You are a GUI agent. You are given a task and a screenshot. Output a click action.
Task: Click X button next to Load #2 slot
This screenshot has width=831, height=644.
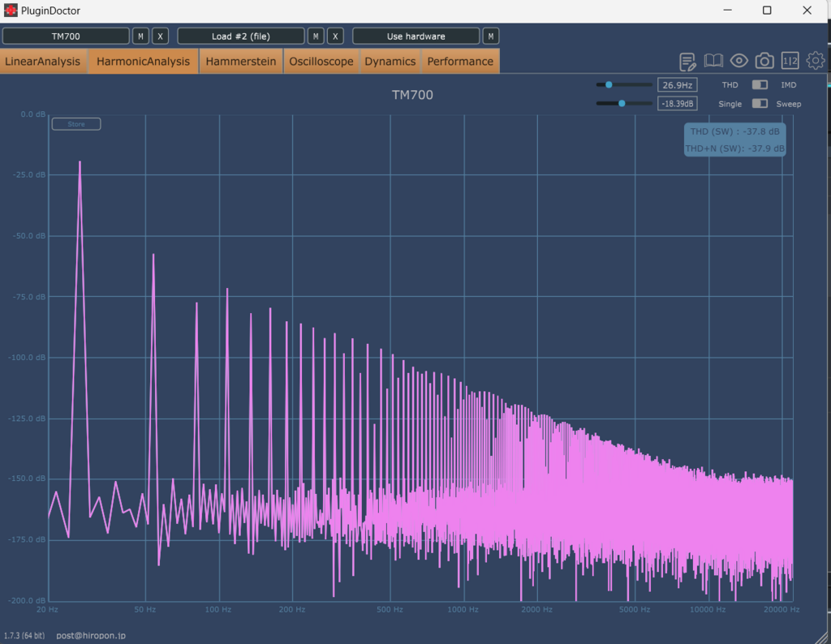(335, 36)
